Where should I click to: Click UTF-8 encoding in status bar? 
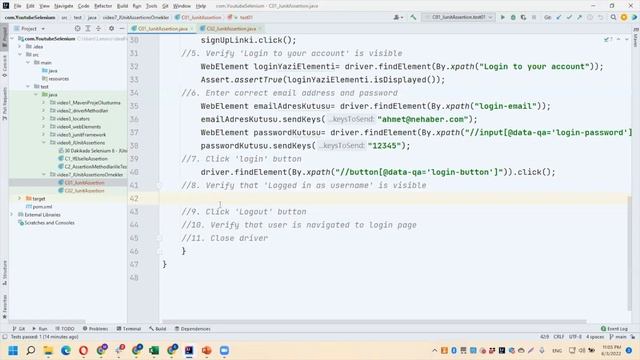pyautogui.click(x=575, y=337)
